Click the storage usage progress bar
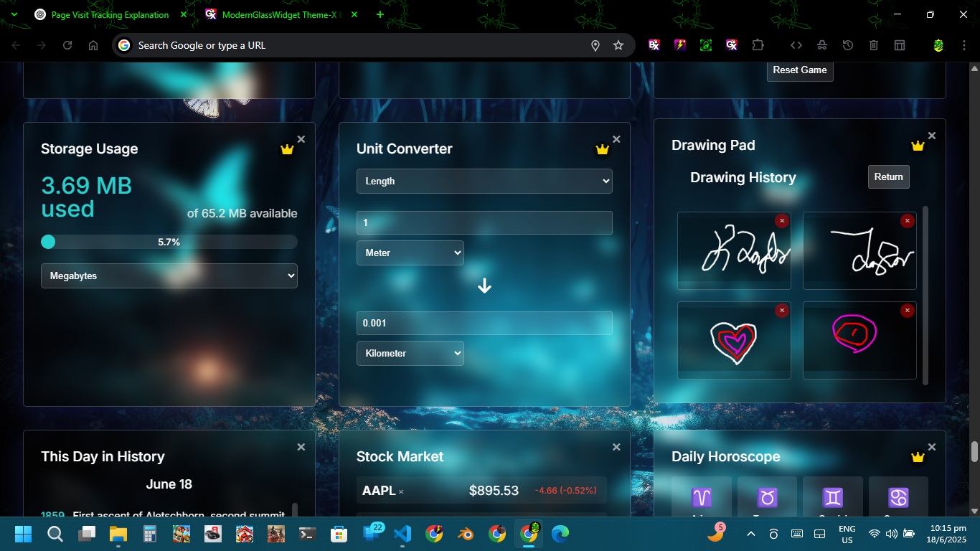The image size is (980, 551). tap(169, 242)
